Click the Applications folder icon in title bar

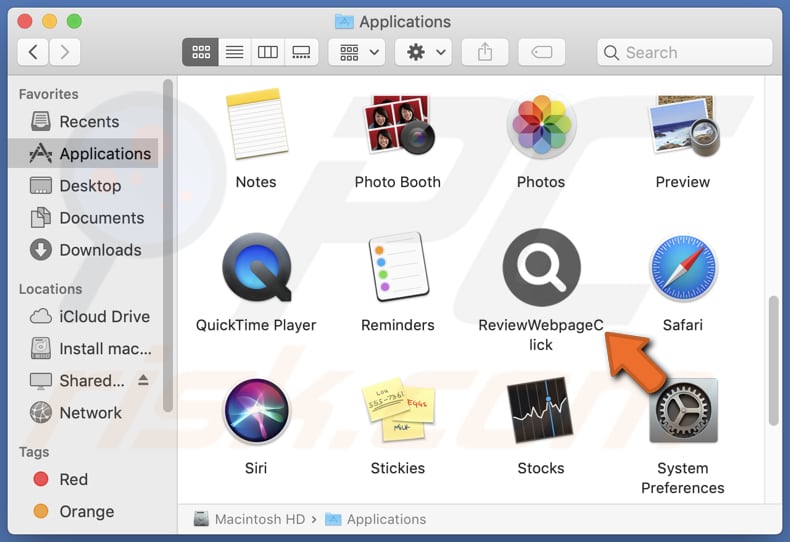click(344, 22)
